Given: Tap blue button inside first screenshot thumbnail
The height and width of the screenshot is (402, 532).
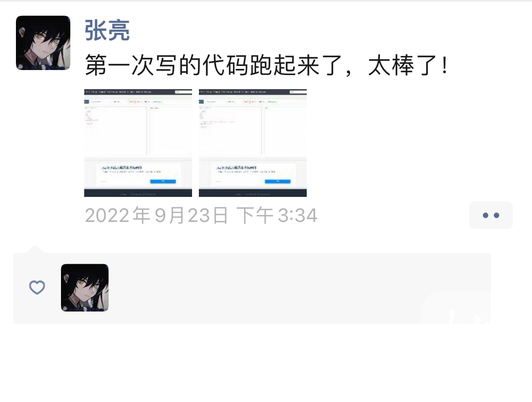Looking at the screenshot, I should [x=163, y=181].
